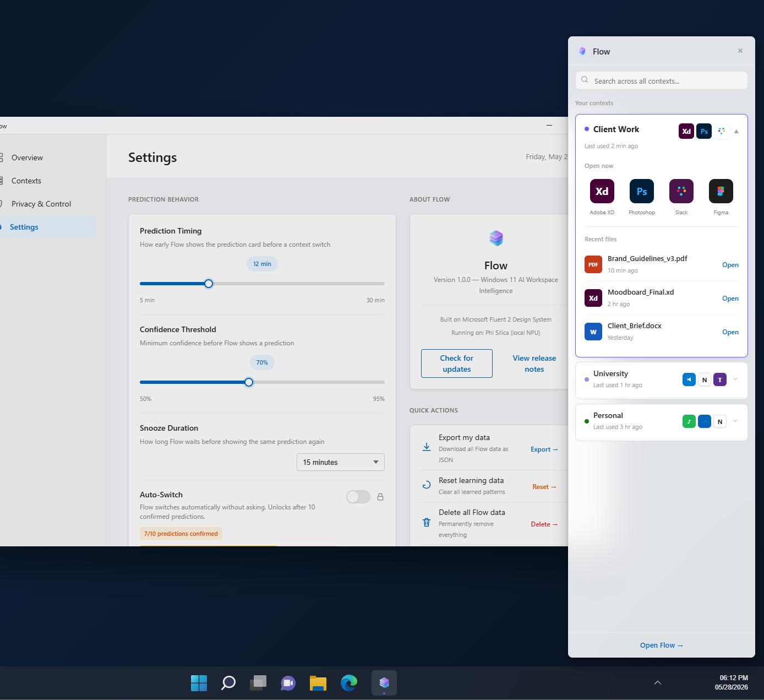Show hidden icons in the system tray
Viewport: 764px width, 700px height.
(x=658, y=683)
